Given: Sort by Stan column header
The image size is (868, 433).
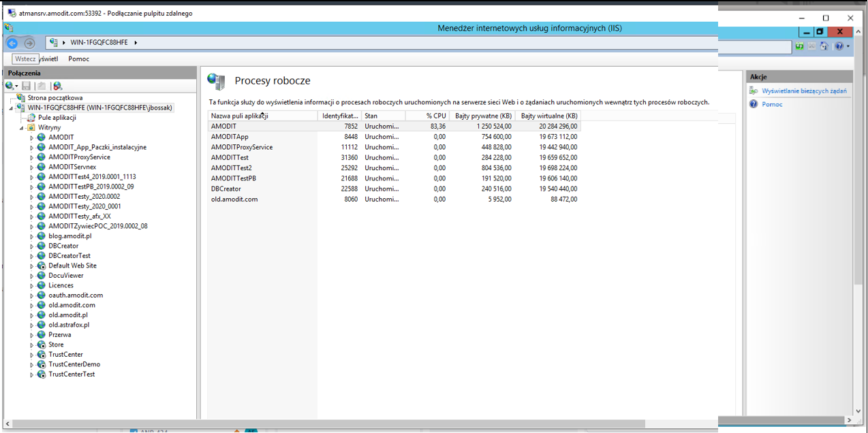Looking at the screenshot, I should (x=382, y=116).
